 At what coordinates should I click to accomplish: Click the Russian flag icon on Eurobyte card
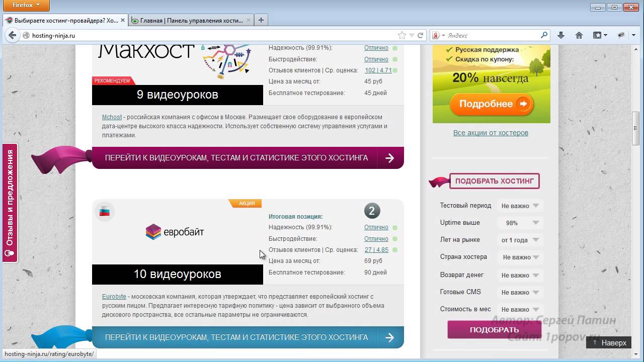click(x=105, y=212)
